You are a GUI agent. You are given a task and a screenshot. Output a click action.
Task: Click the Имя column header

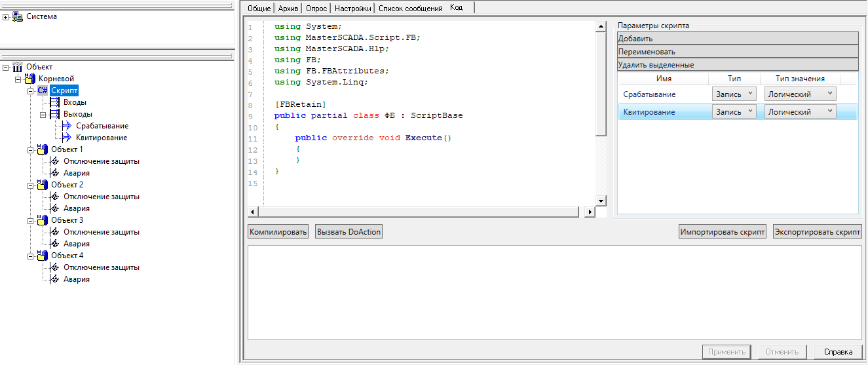(x=664, y=78)
